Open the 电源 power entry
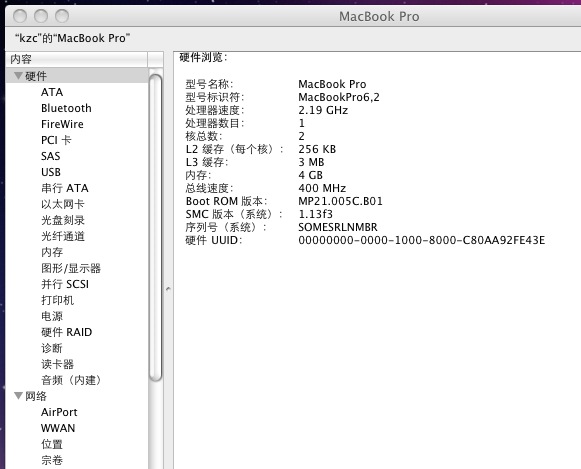 [52, 316]
